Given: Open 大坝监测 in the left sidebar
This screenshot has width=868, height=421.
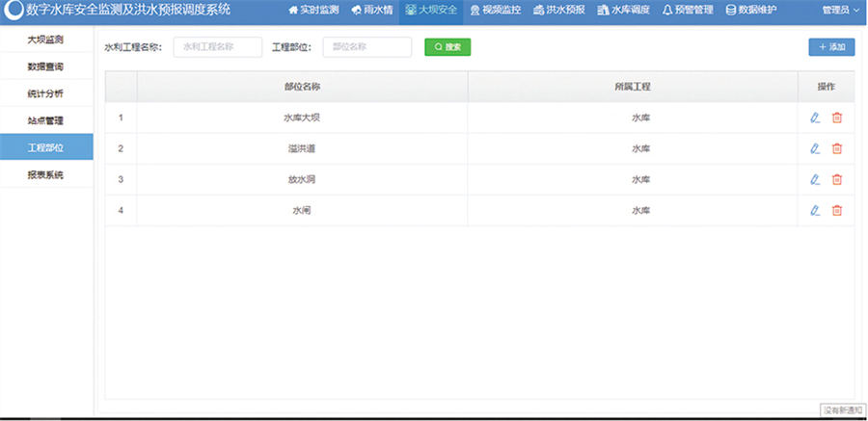Looking at the screenshot, I should pyautogui.click(x=46, y=40).
